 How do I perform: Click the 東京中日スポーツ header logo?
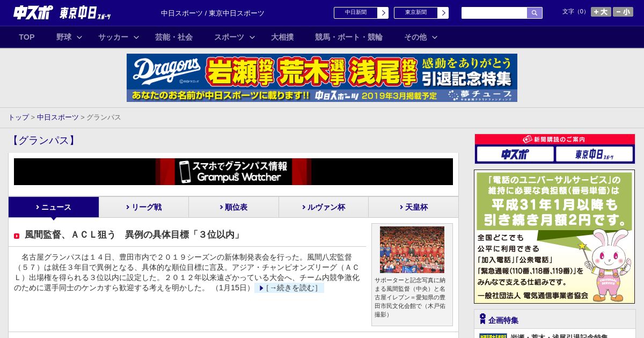pyautogui.click(x=85, y=13)
